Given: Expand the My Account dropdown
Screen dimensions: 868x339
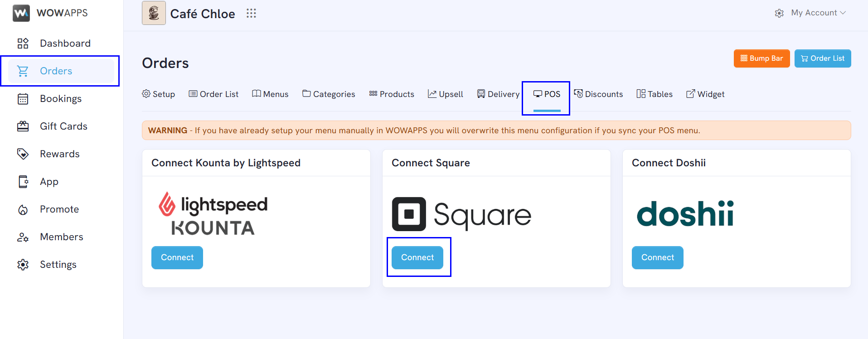Looking at the screenshot, I should 819,13.
